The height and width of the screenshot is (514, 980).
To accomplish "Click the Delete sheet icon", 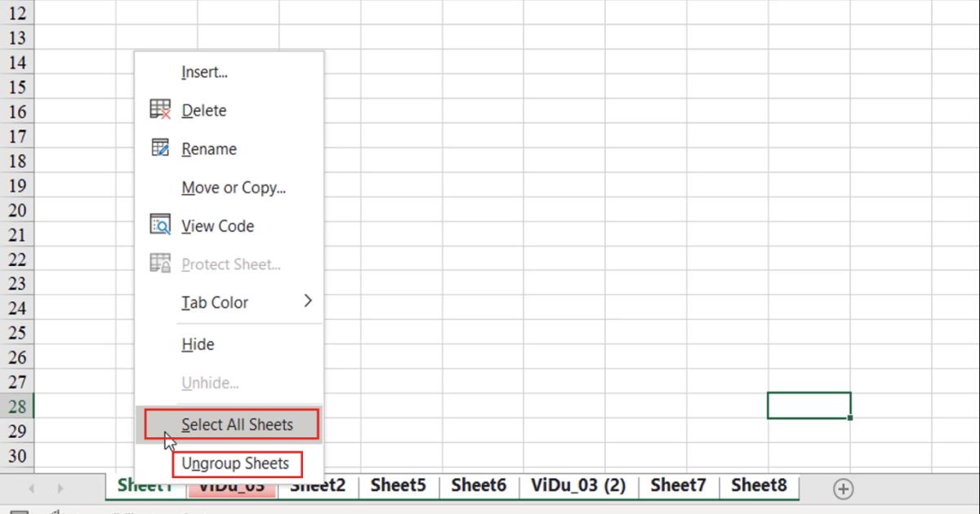I will point(161,110).
